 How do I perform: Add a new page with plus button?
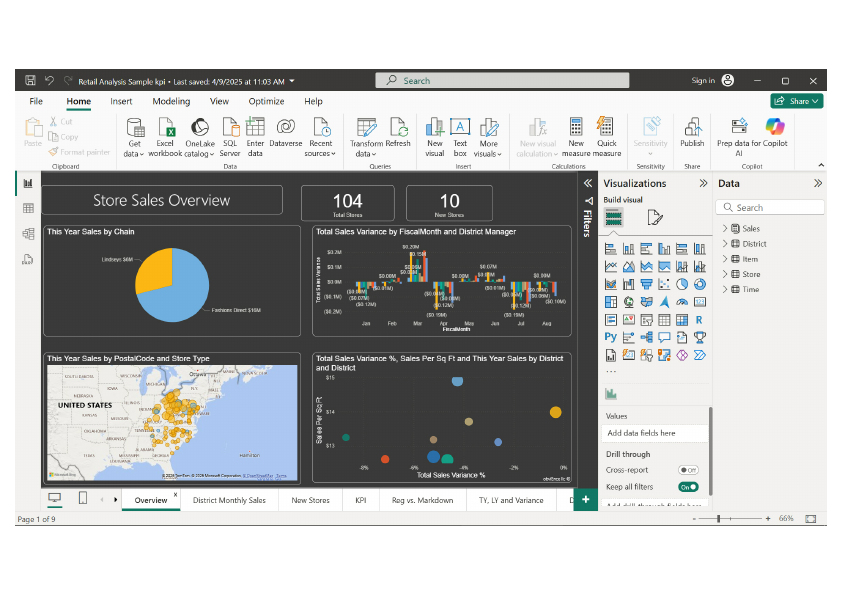585,499
